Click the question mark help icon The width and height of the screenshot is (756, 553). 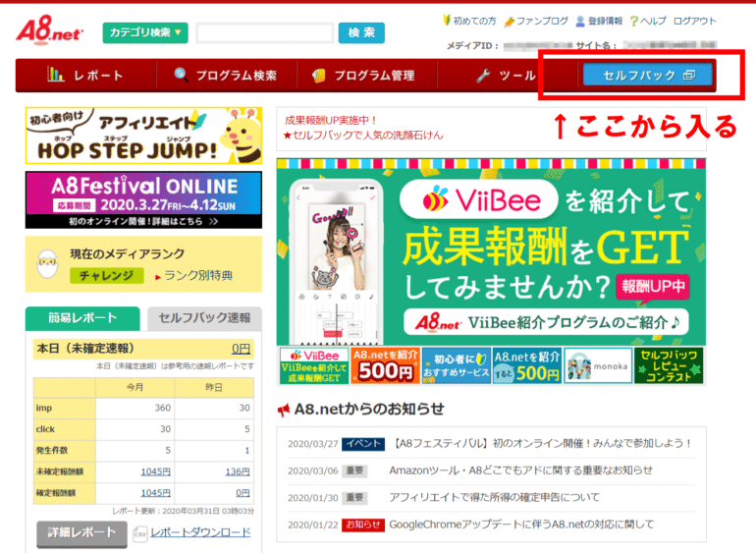coord(634,22)
